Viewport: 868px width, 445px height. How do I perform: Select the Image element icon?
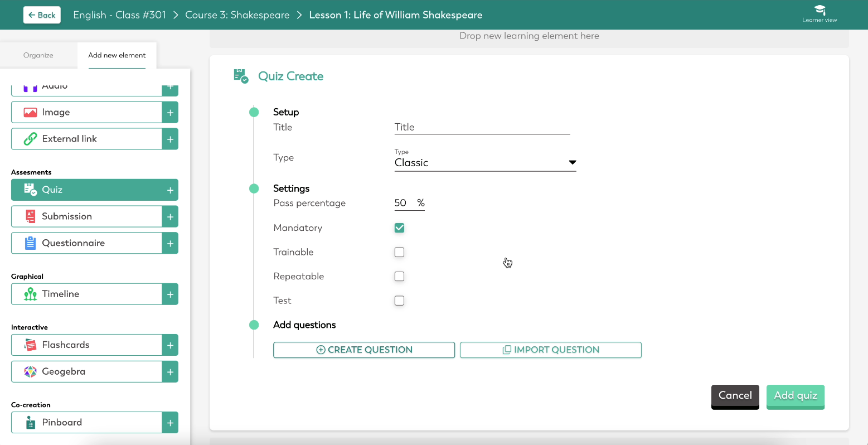click(29, 112)
